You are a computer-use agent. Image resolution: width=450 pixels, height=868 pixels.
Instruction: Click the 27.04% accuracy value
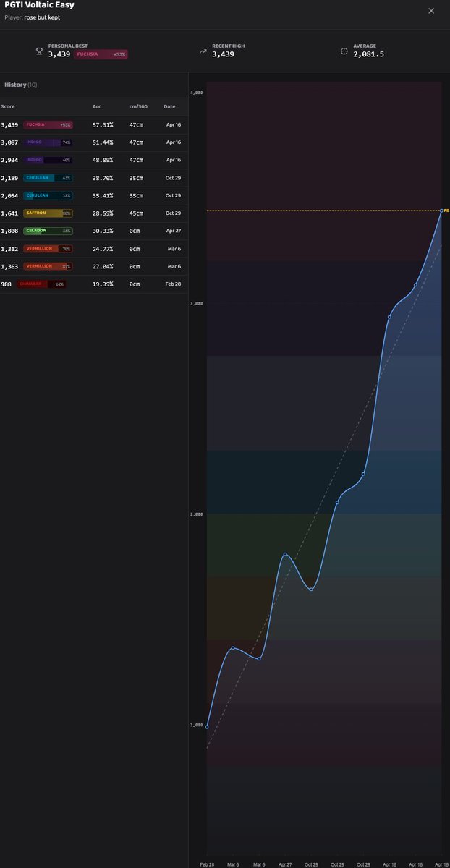pyautogui.click(x=103, y=266)
